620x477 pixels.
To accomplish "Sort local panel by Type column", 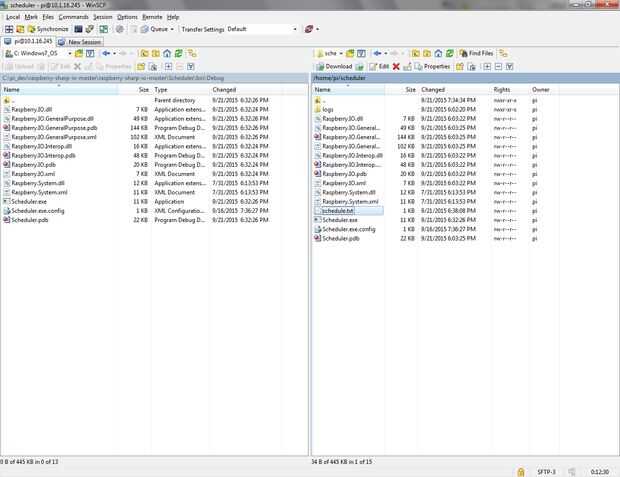I will pyautogui.click(x=180, y=90).
